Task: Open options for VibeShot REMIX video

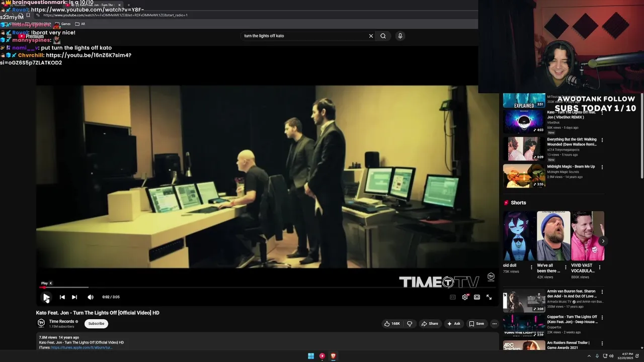Action: pyautogui.click(x=602, y=114)
